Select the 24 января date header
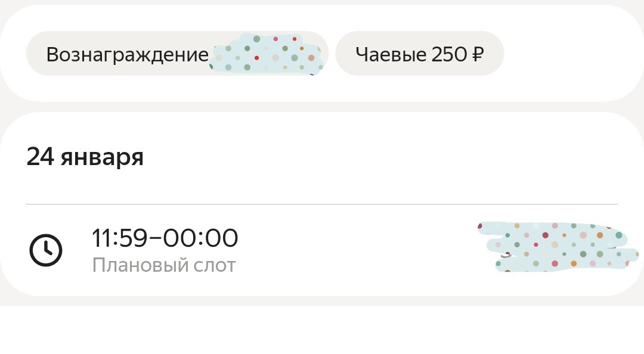The width and height of the screenshot is (644, 354). click(x=85, y=157)
